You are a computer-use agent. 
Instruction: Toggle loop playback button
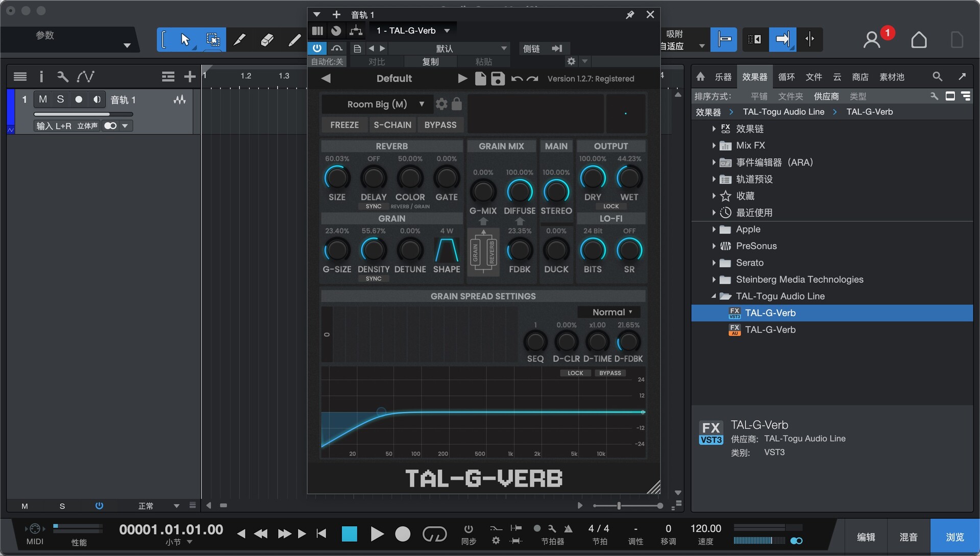click(x=434, y=534)
